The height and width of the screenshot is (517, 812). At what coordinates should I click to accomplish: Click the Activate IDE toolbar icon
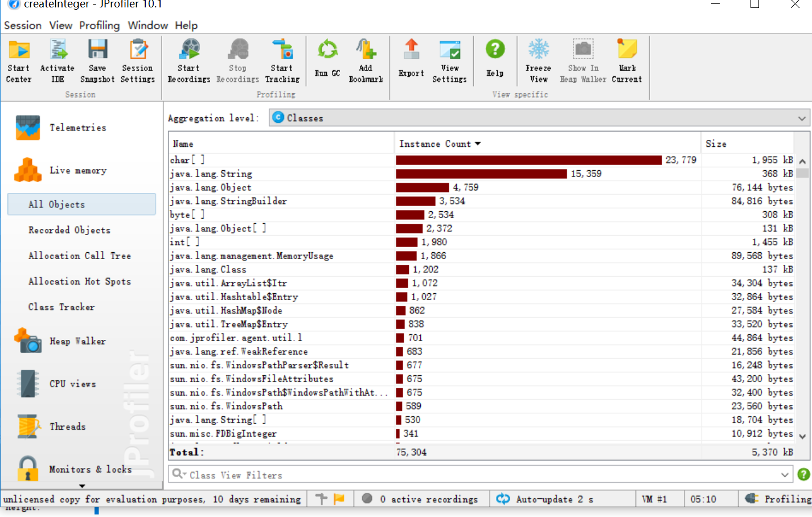58,61
